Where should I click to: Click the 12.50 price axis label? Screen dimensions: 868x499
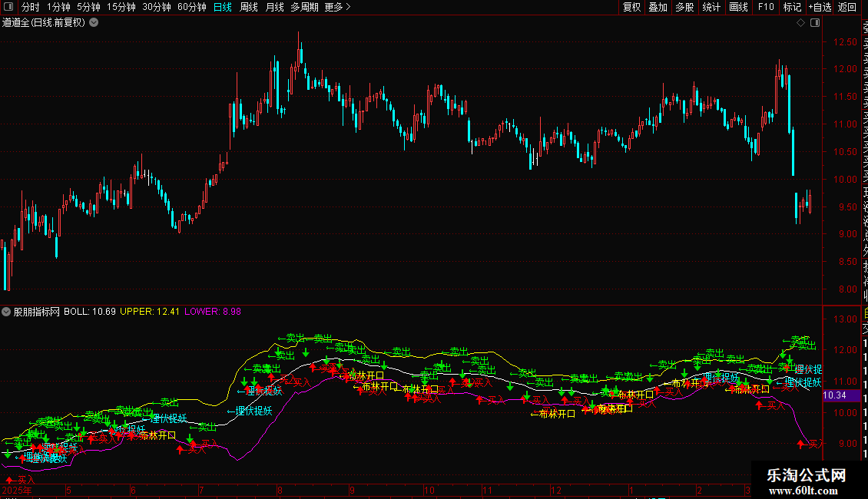click(845, 42)
